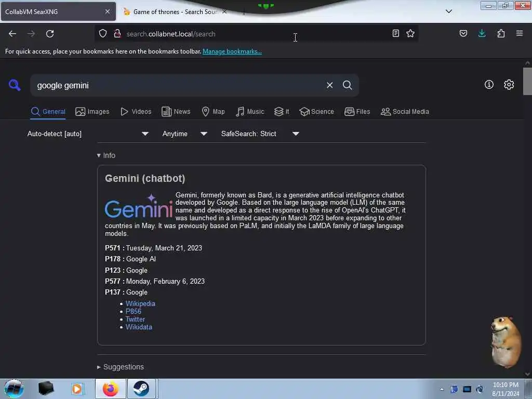List all tabs chevron

click(x=448, y=11)
